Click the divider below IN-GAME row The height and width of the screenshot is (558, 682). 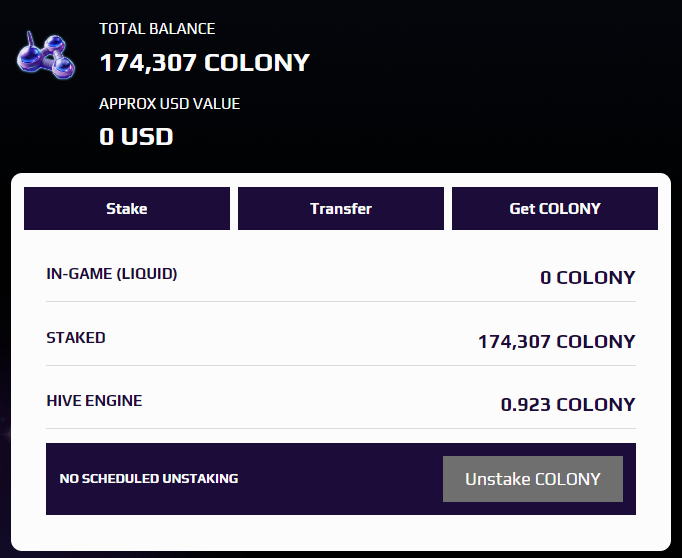(341, 301)
